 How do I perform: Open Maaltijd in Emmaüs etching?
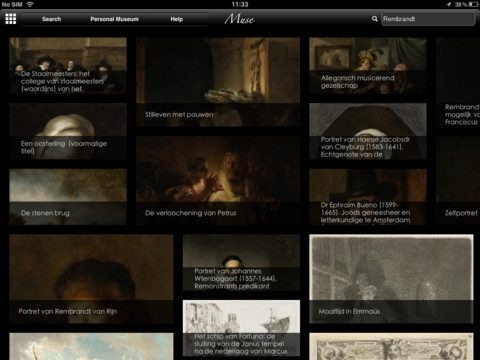point(391,279)
